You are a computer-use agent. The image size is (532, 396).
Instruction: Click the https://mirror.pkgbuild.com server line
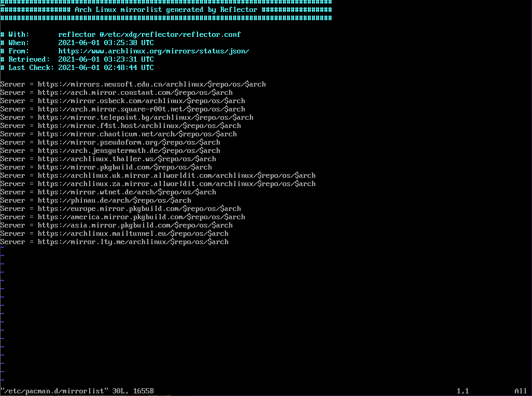[106, 167]
